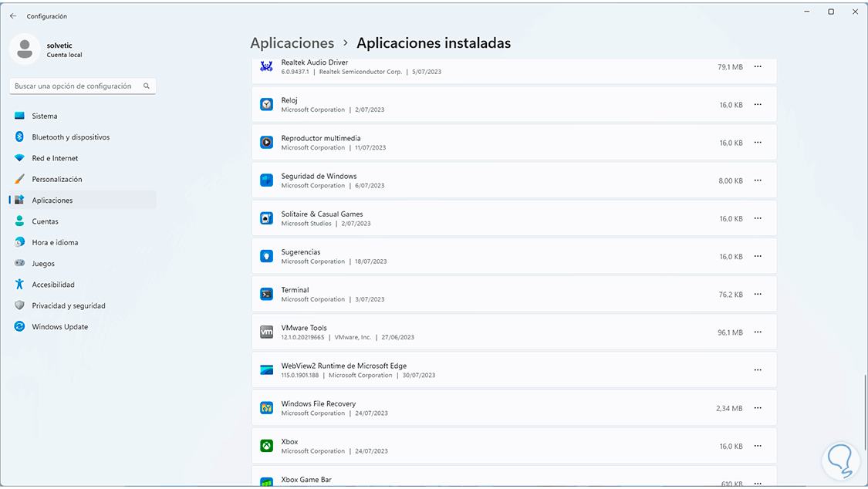Click the Seguridad de Windows shield icon
This screenshot has width=868, height=489.
[x=266, y=180]
